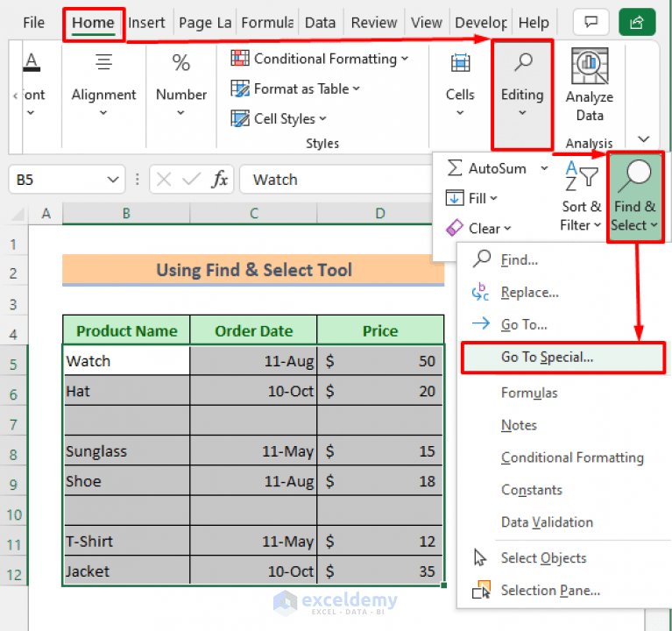The image size is (672, 631).
Task: Expand the AutoSum dropdown arrow
Action: pos(544,168)
